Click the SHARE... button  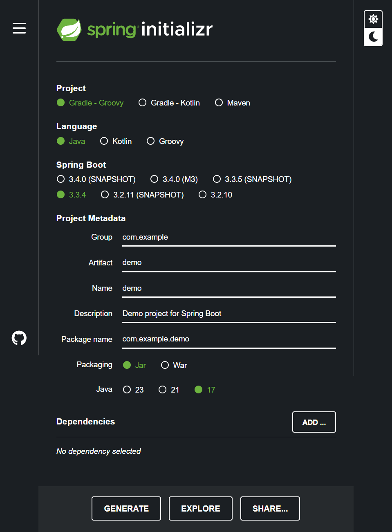[270, 509]
